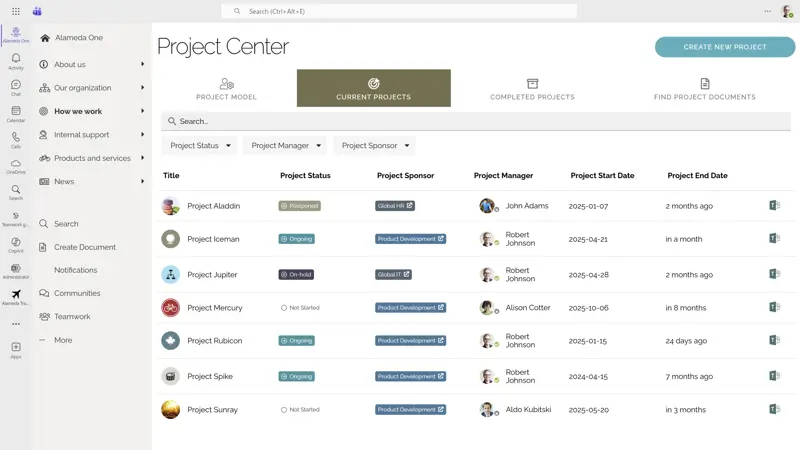Open Administrator app in left rail
800x450 pixels.
[16, 271]
